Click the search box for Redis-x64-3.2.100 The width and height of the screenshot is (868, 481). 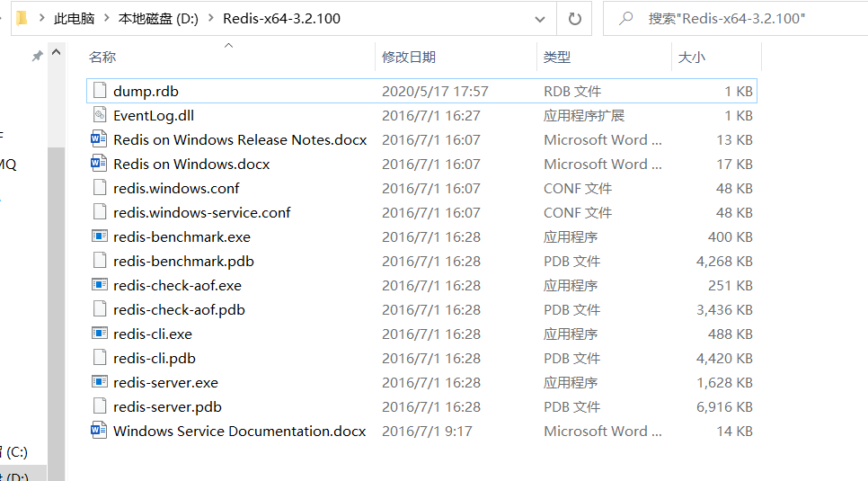tap(735, 19)
